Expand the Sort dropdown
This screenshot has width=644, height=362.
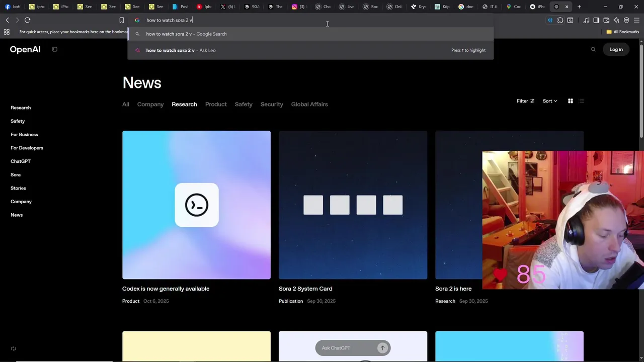[x=549, y=101]
